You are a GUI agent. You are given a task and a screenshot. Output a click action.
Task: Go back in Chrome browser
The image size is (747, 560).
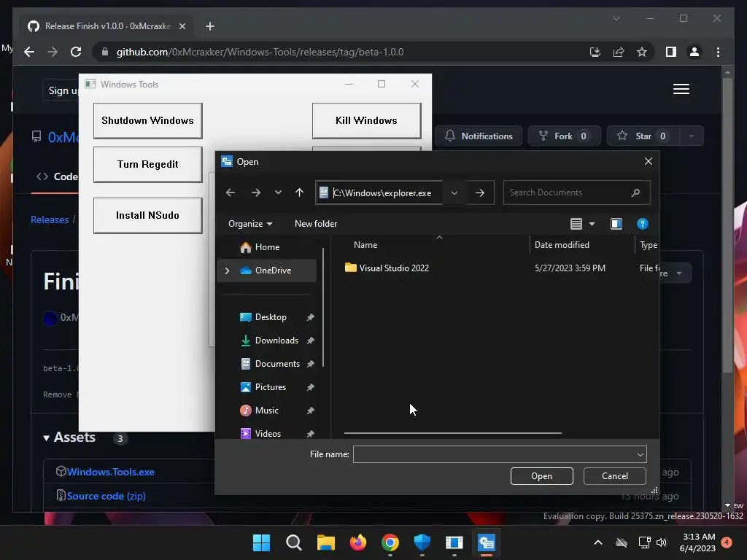pyautogui.click(x=29, y=52)
